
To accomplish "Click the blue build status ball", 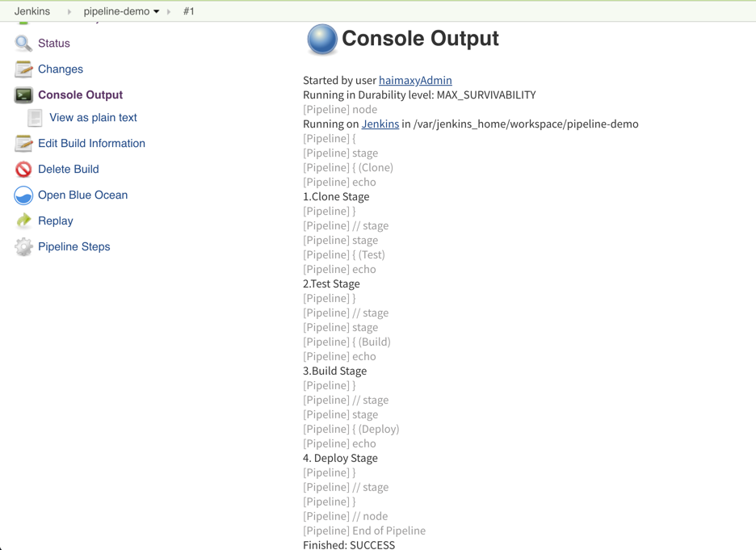I will [321, 40].
